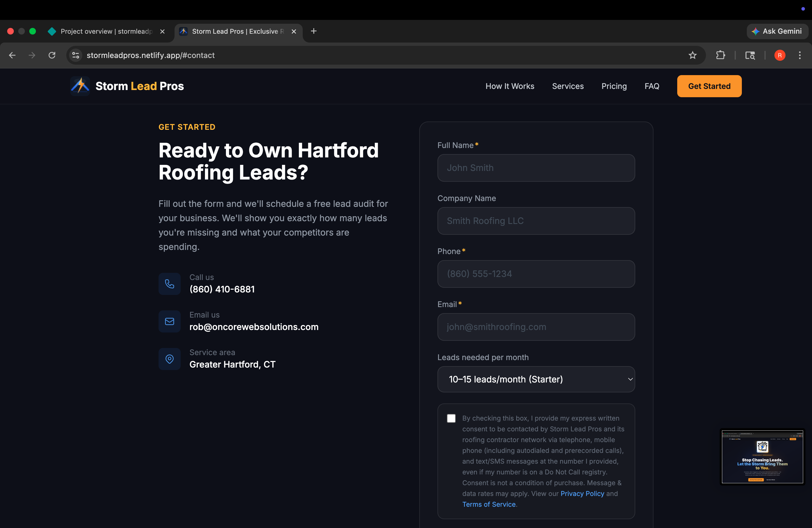This screenshot has height=528, width=812.
Task: Go to Services nav item
Action: tap(568, 86)
